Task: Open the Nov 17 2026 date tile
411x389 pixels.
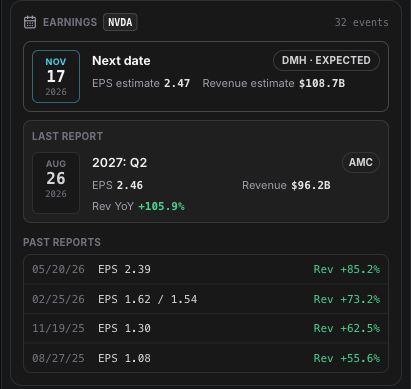Action: (x=56, y=76)
